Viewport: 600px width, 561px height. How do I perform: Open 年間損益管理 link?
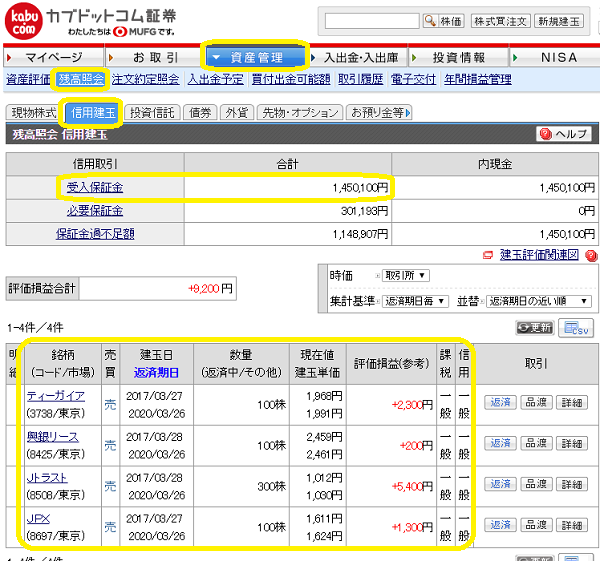[x=478, y=79]
